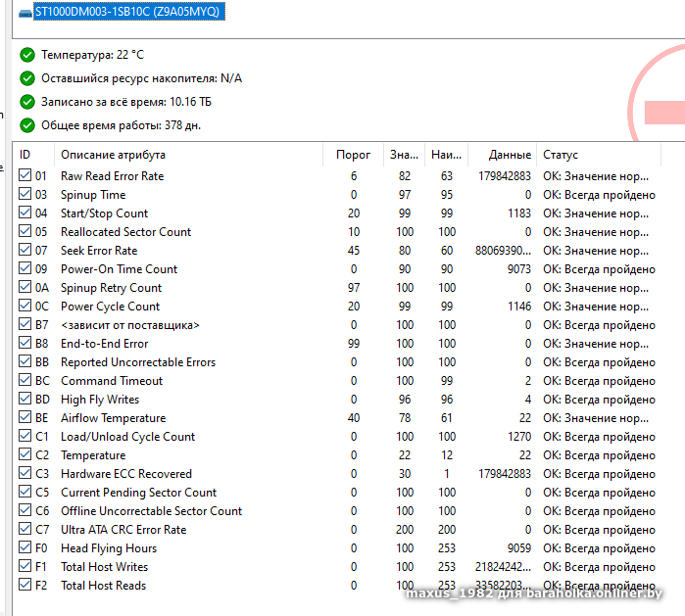The width and height of the screenshot is (685, 616).
Task: Toggle the 09 Power-On Time Count checkbox
Action: click(x=24, y=268)
